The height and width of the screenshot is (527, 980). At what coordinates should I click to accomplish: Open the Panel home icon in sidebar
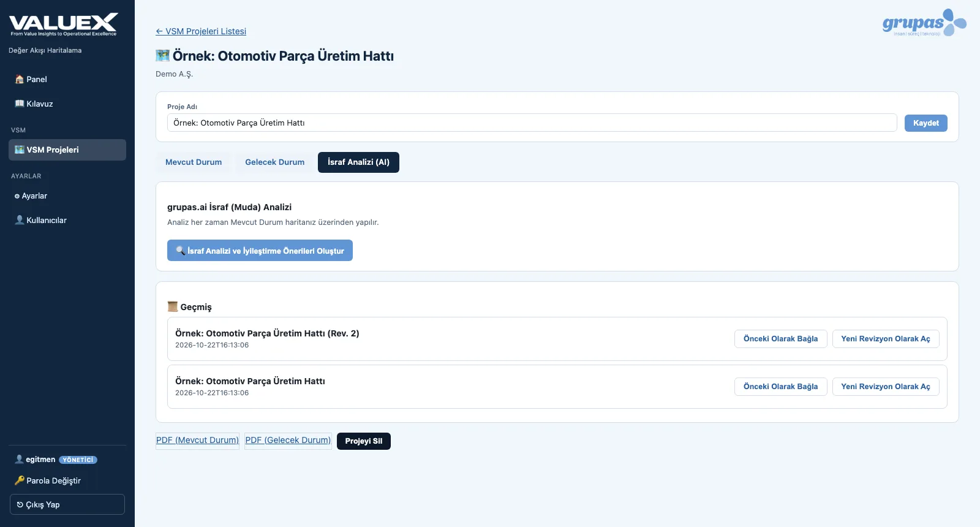[19, 79]
